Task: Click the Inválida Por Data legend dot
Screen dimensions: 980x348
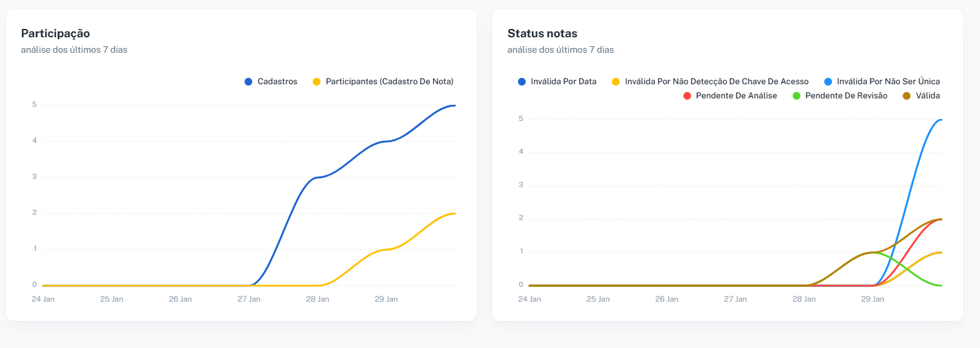Action: (522, 82)
